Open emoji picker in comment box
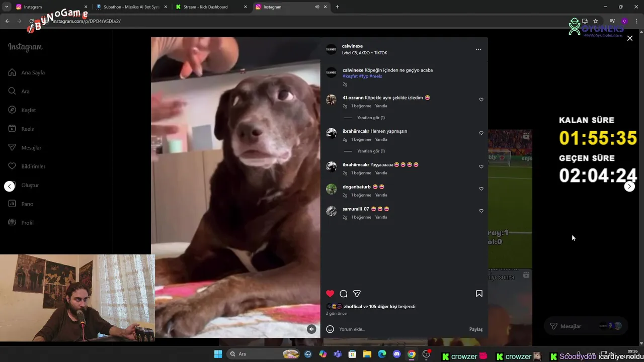This screenshot has width=644, height=362. (x=330, y=329)
